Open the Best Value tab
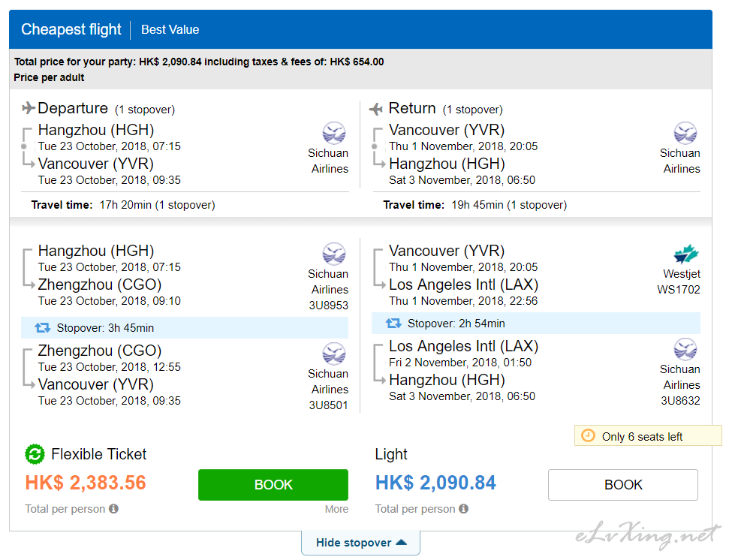The height and width of the screenshot is (560, 729). tap(170, 30)
